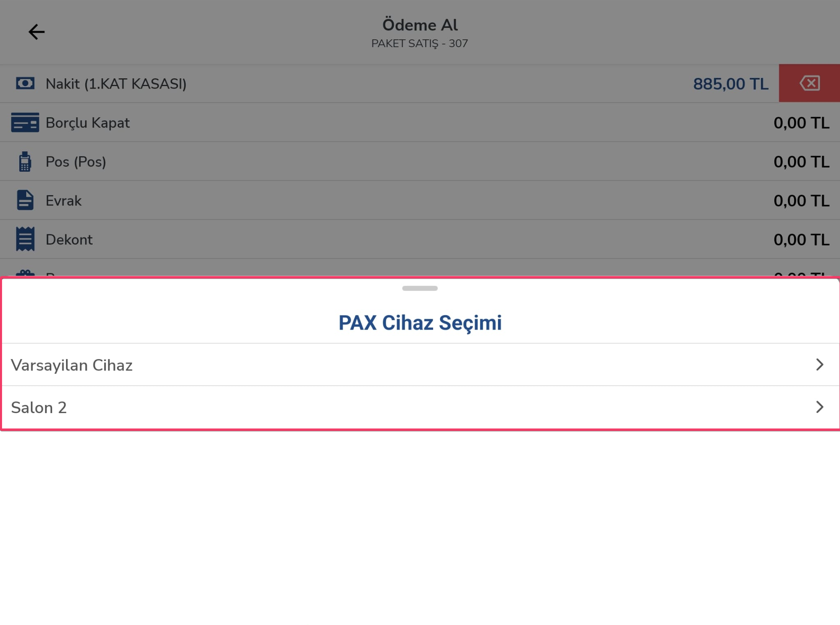Click the credit card icon for Borçlu Kapat

pyautogui.click(x=25, y=123)
